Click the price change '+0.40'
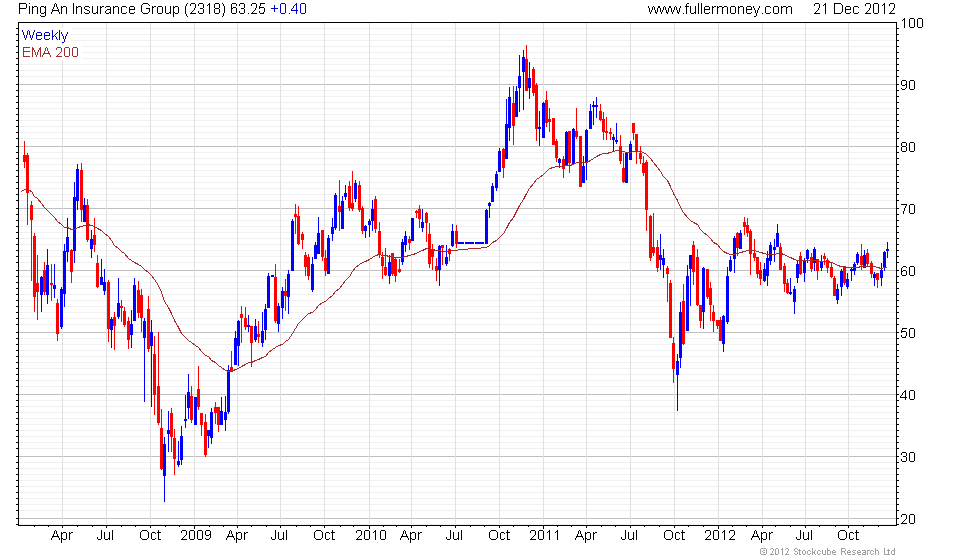980x560 pixels. point(289,9)
